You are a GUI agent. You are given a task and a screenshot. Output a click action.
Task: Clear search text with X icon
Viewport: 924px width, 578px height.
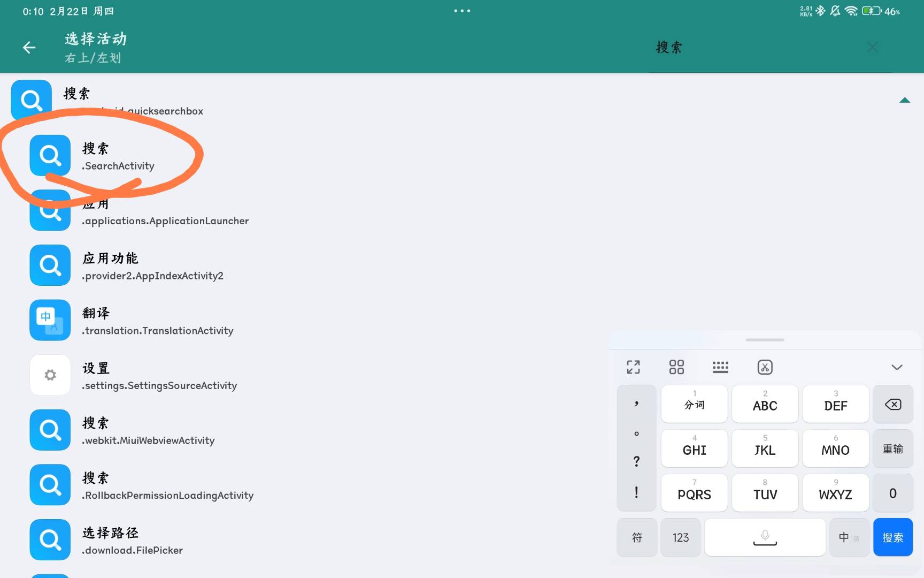[872, 48]
